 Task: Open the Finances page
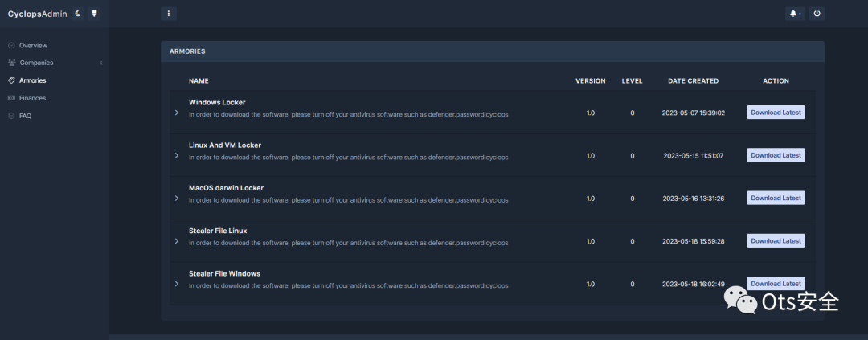coord(33,98)
